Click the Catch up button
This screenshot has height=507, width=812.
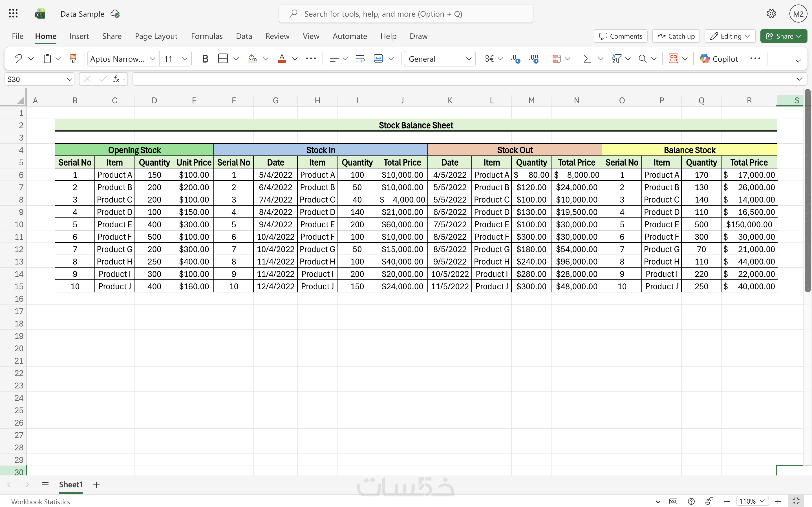676,36
